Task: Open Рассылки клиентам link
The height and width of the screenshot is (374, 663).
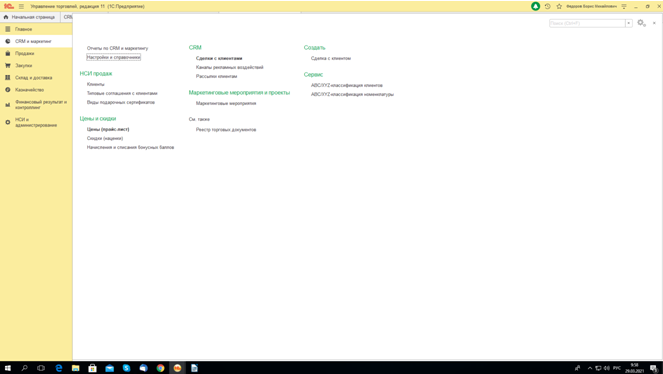Action: [x=216, y=76]
